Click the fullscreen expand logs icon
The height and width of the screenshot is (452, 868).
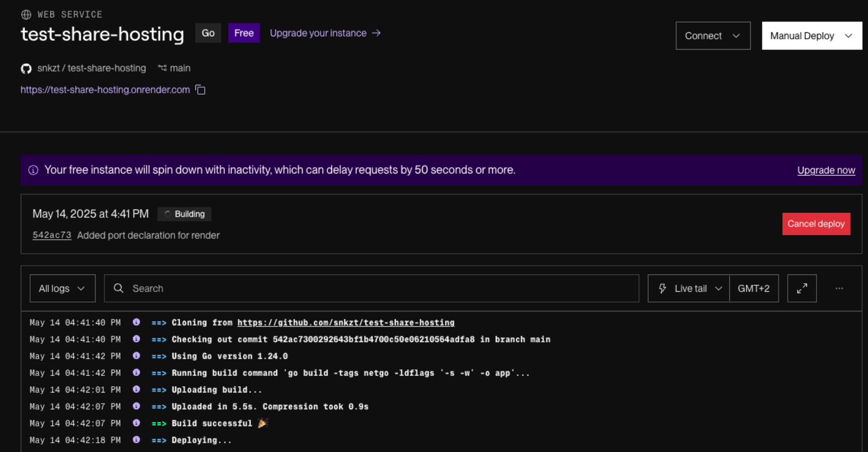pos(802,288)
